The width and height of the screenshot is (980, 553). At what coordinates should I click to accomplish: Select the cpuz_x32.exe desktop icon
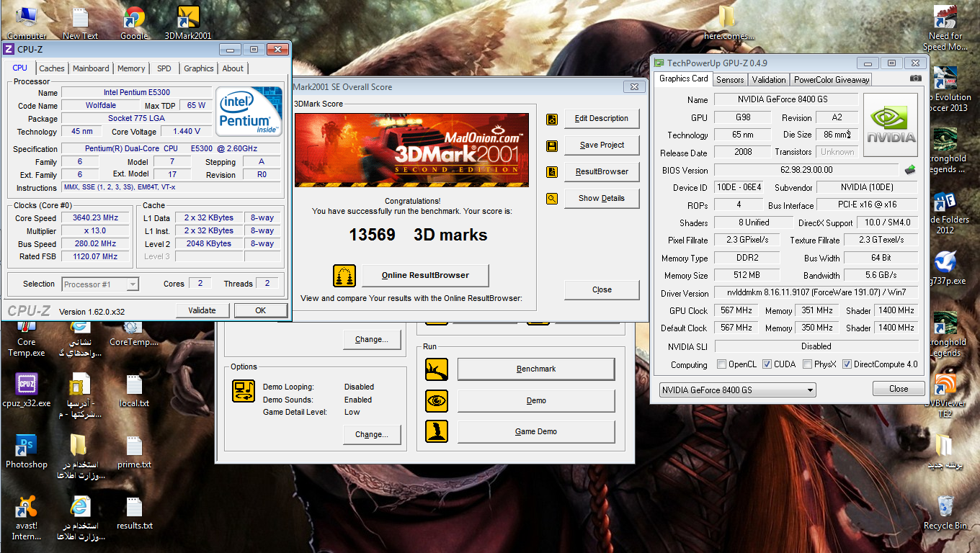pyautogui.click(x=27, y=391)
